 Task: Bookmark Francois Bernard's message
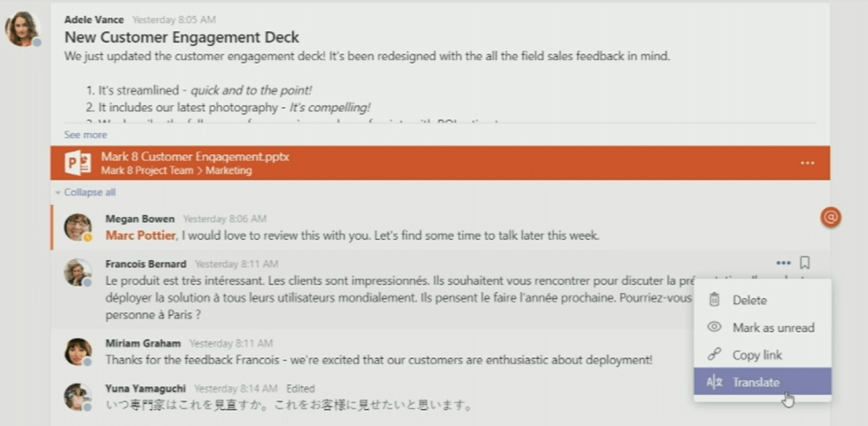tap(805, 263)
